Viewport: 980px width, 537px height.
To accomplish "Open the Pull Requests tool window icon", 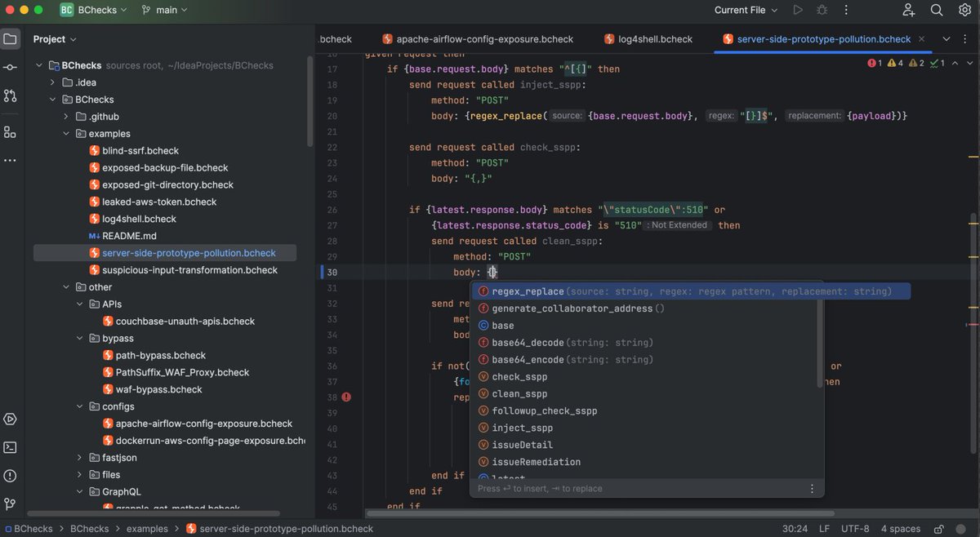I will [x=10, y=95].
